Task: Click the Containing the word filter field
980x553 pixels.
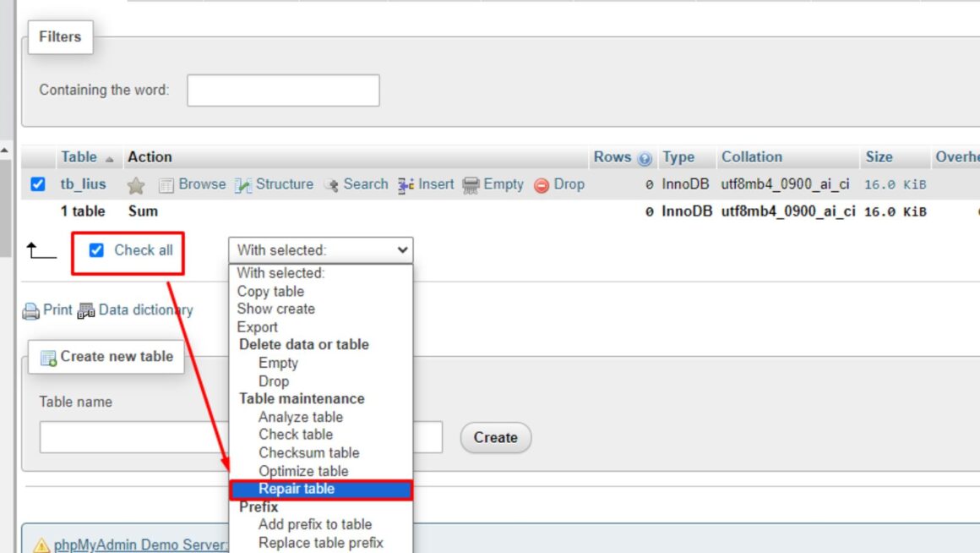Action: (283, 90)
